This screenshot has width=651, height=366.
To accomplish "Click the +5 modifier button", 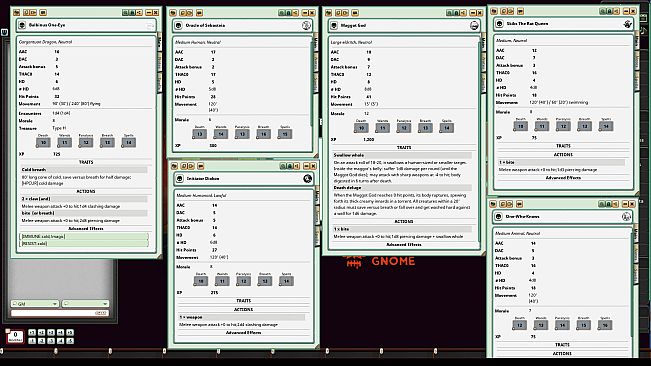I will coord(70,332).
